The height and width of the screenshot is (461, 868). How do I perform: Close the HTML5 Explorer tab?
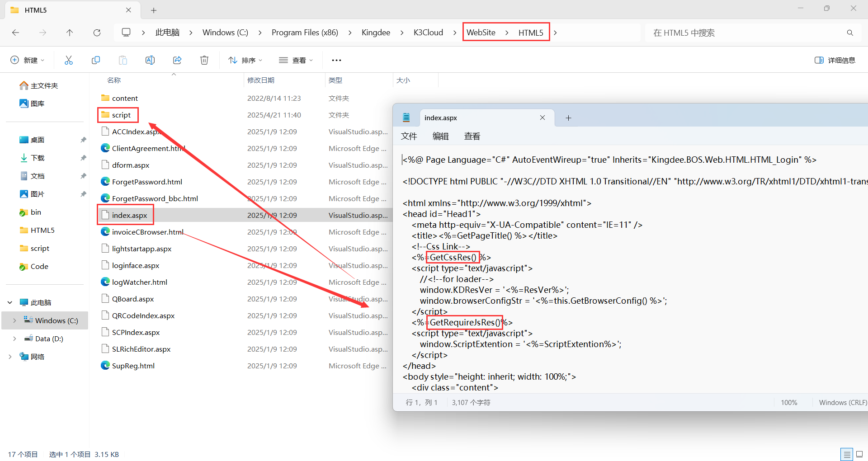point(128,10)
